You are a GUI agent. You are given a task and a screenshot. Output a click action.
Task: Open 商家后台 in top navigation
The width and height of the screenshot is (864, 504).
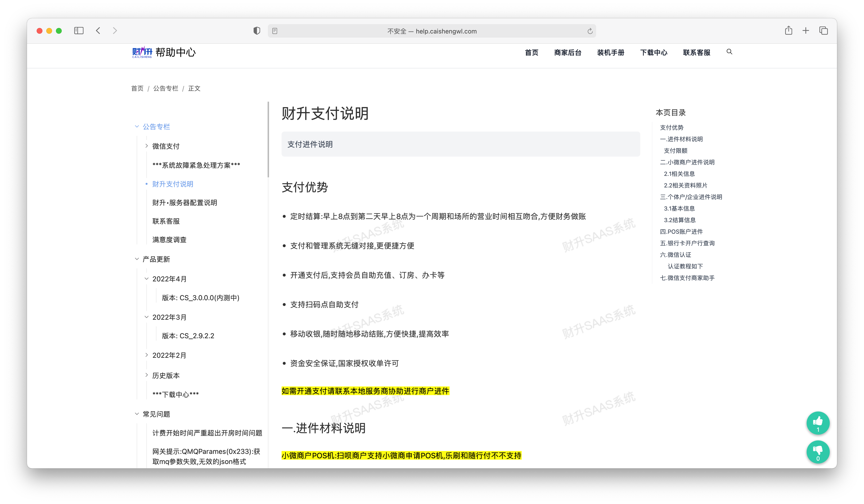pyautogui.click(x=568, y=53)
